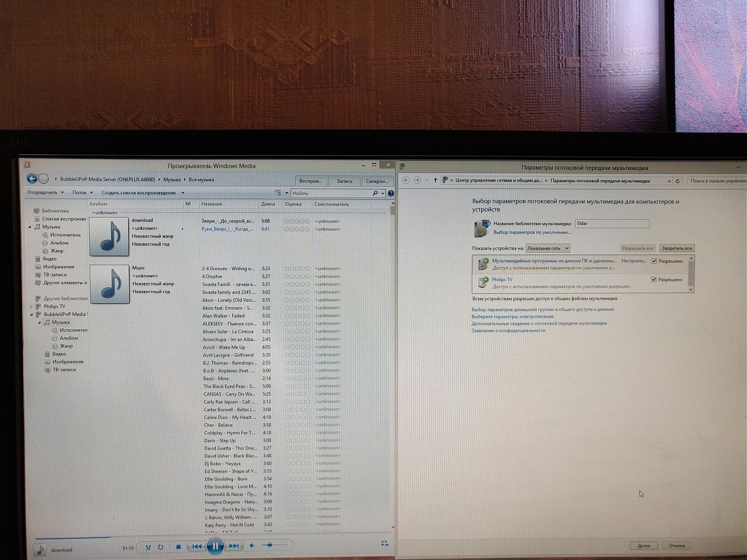Viewport: 747px width, 560px height.
Task: Collapse the Музыка node under Библиотека
Action: point(30,227)
